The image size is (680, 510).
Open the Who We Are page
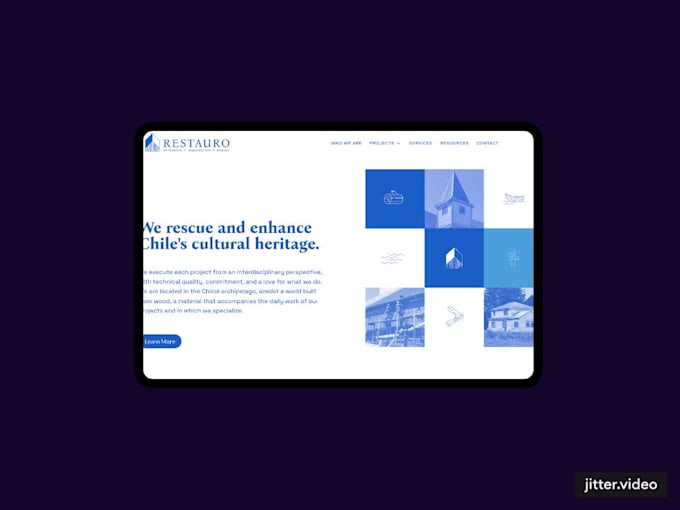[346, 143]
